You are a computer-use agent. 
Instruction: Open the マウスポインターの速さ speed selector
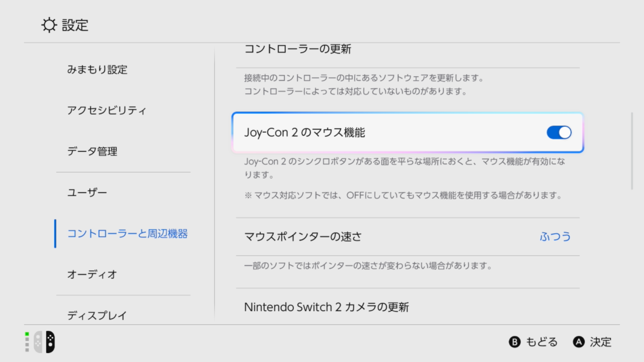tap(408, 237)
